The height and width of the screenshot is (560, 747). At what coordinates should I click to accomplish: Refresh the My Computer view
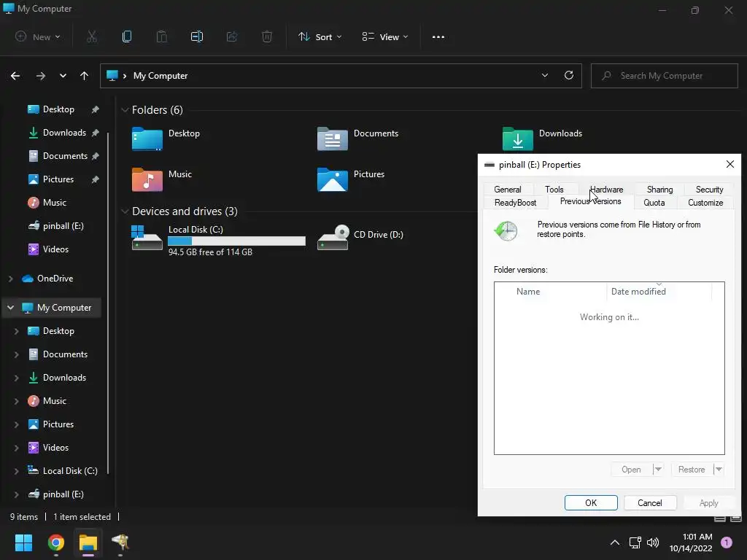tap(569, 75)
